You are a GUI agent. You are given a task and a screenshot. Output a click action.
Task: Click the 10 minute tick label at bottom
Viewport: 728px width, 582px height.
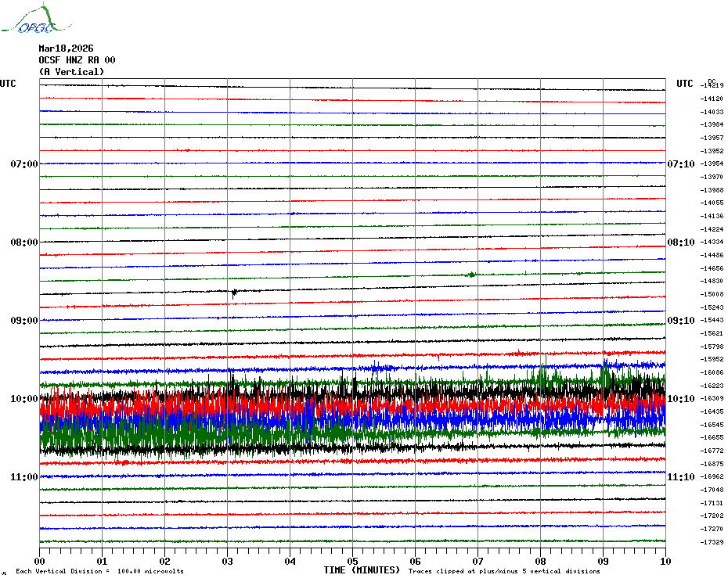click(x=665, y=561)
